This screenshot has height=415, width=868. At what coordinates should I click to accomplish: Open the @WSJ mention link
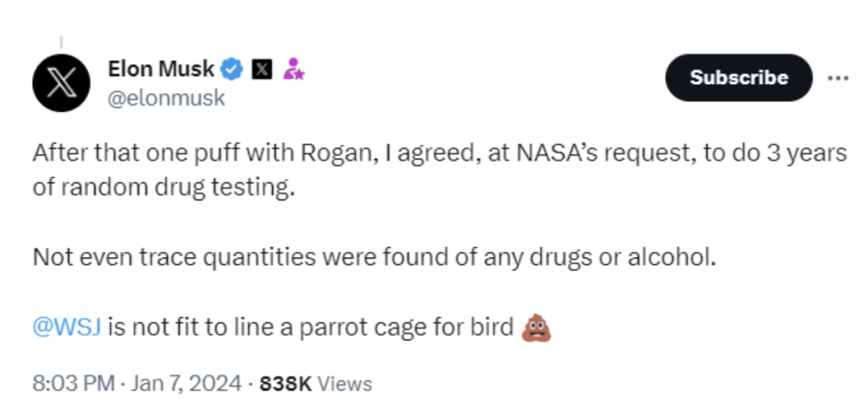pyautogui.click(x=67, y=328)
